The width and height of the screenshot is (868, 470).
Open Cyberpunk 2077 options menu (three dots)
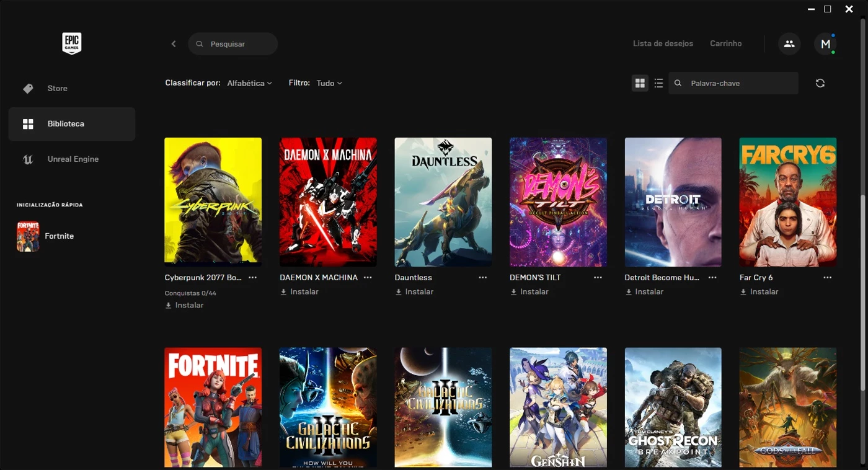(252, 277)
